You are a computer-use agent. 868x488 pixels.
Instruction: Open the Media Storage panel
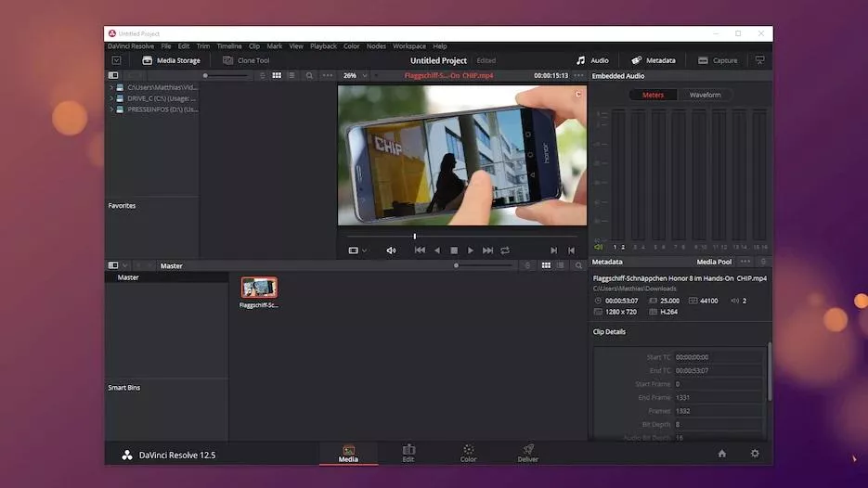171,60
